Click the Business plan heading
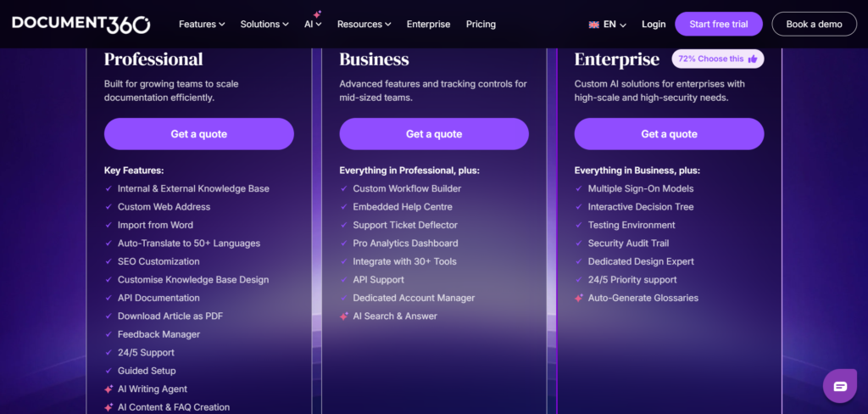The image size is (868, 414). tap(374, 59)
